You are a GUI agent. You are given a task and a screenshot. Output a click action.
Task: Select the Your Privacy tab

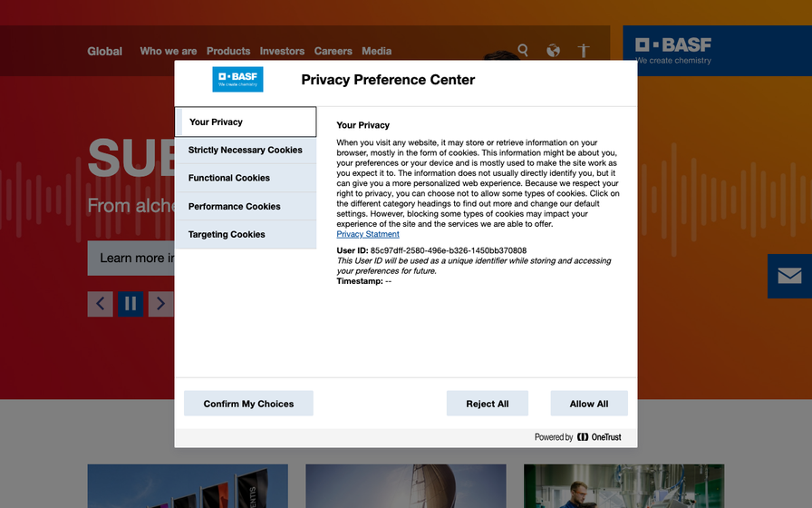pos(246,122)
